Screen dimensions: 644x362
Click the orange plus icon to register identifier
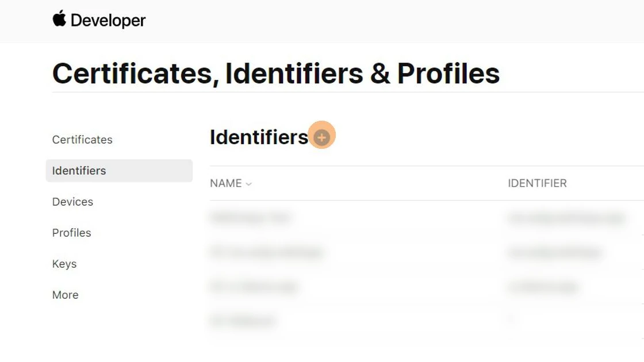coord(321,136)
